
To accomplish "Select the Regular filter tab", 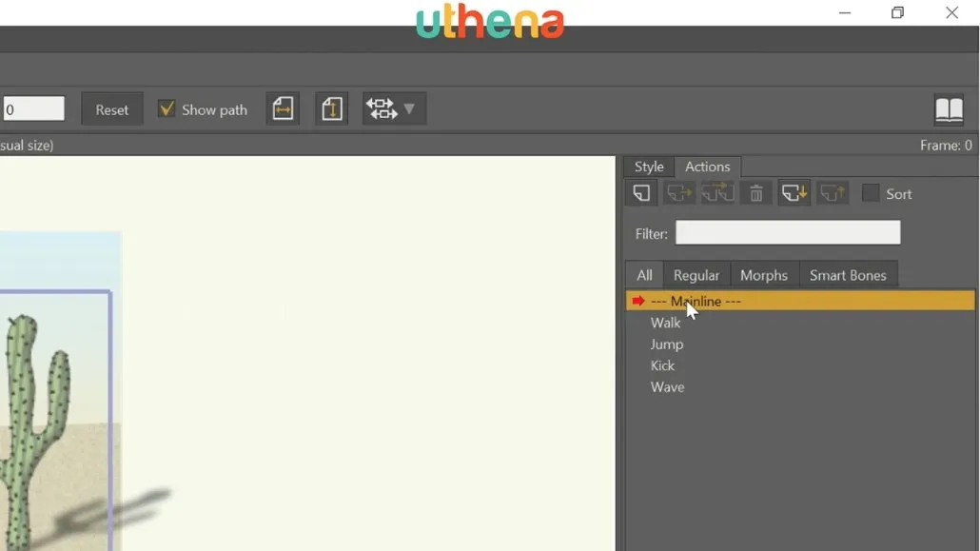I will 696,275.
